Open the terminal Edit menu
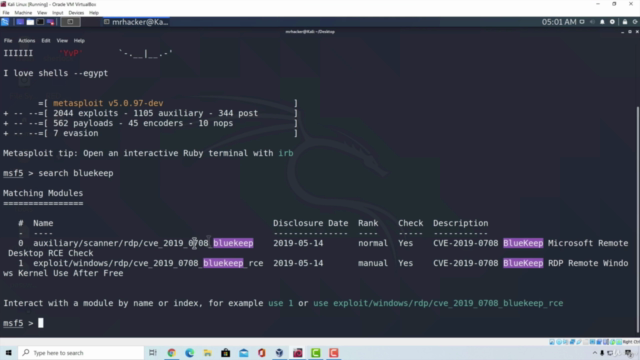Image resolution: width=640 pixels, height=360 pixels. [x=46, y=40]
